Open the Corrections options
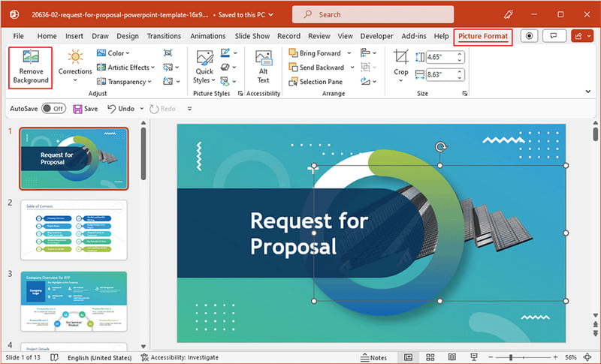Screen dimensions: 601x364 tap(75, 64)
